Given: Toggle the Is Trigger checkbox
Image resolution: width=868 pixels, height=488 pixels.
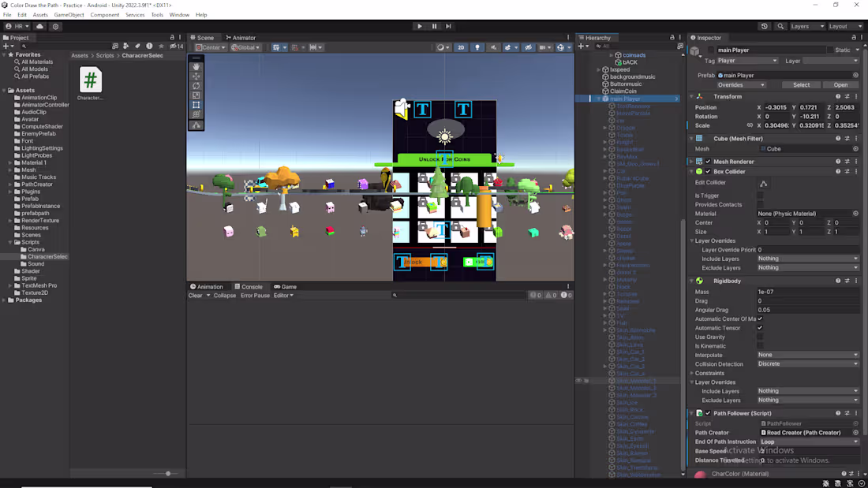Looking at the screenshot, I should (x=760, y=196).
